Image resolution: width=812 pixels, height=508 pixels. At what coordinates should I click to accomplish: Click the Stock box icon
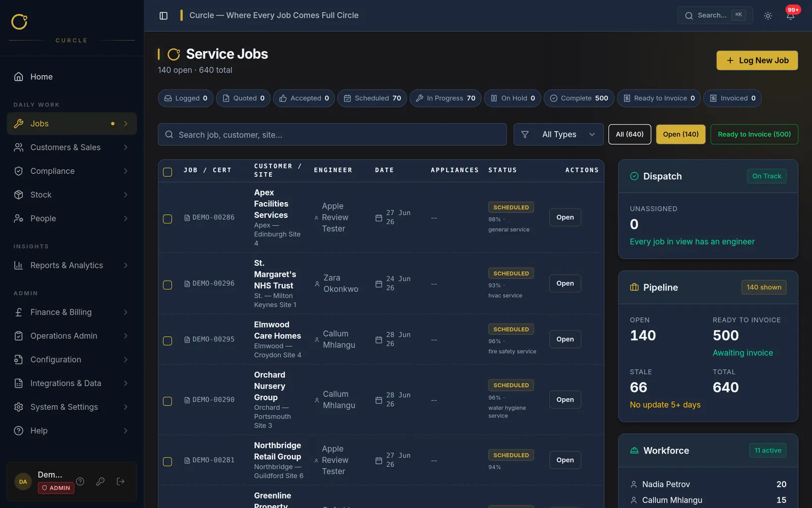coord(19,195)
